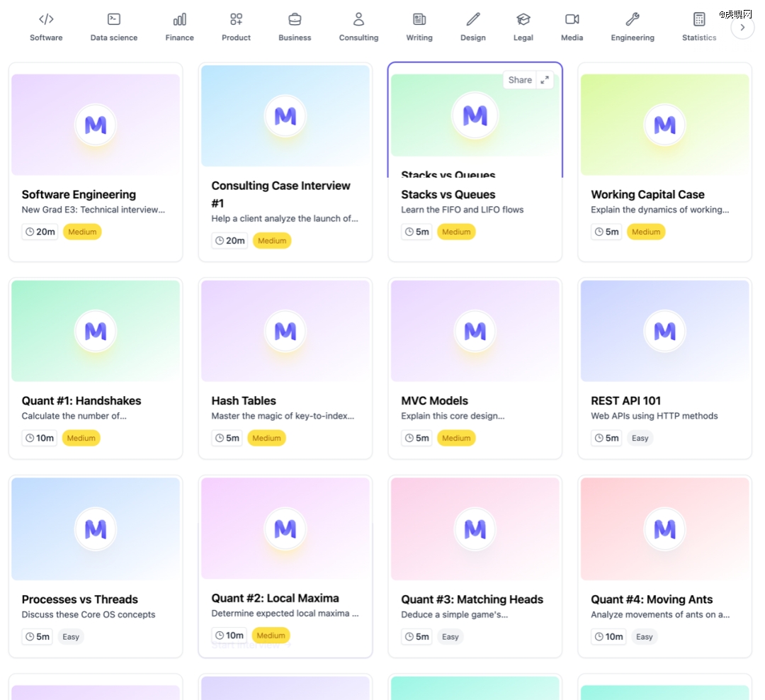Click the M logo on Processes vs Threads card
765x700 pixels.
96,529
